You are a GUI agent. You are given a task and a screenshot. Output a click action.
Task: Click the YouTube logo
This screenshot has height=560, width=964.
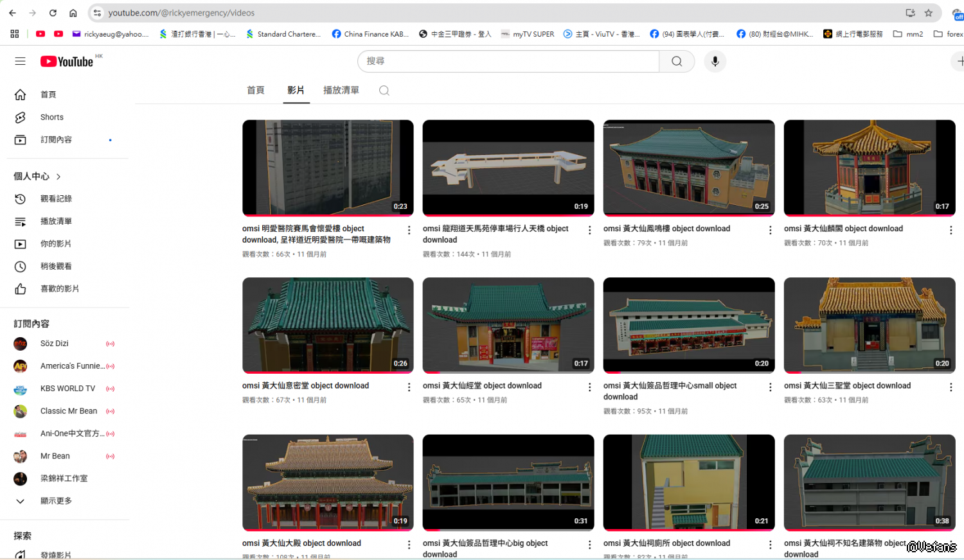(x=67, y=61)
